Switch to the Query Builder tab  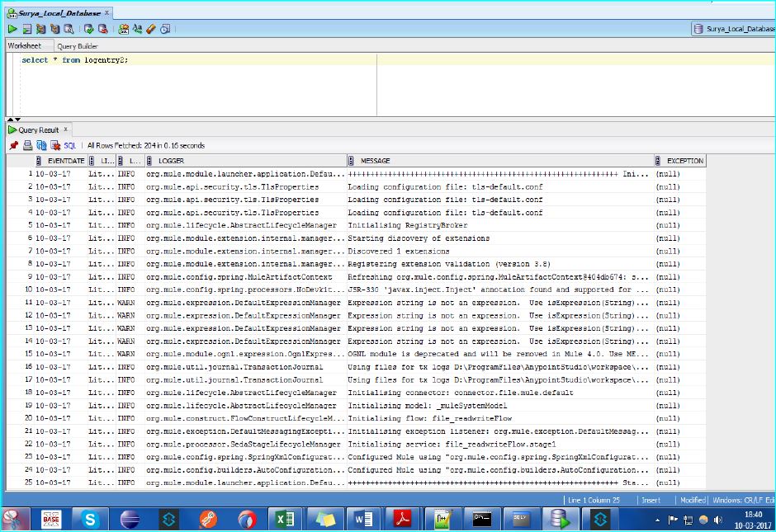[x=78, y=46]
